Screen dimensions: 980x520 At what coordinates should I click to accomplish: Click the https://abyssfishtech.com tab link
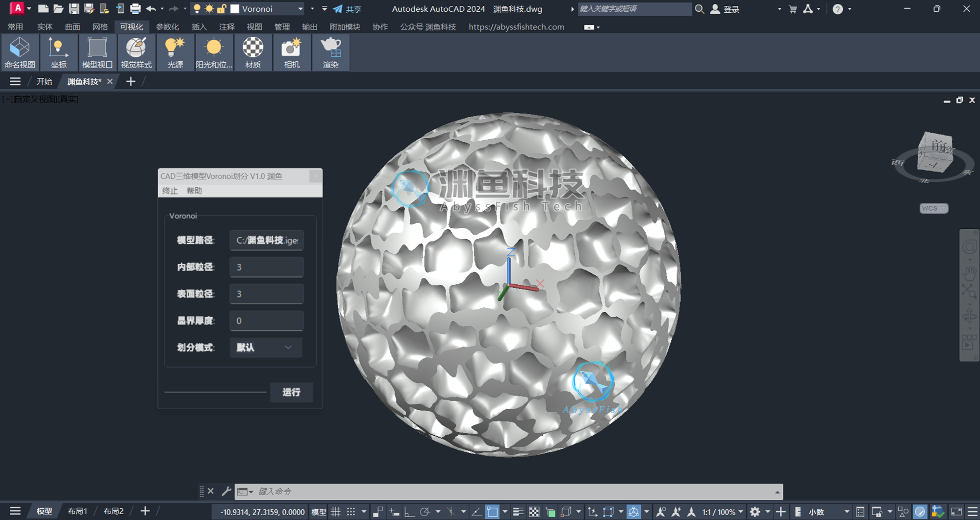pos(516,27)
